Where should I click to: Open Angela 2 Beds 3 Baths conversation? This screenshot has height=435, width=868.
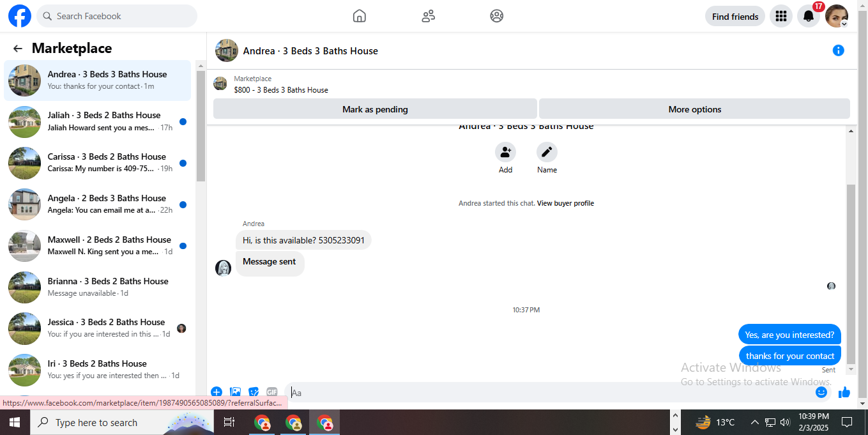[x=98, y=204]
